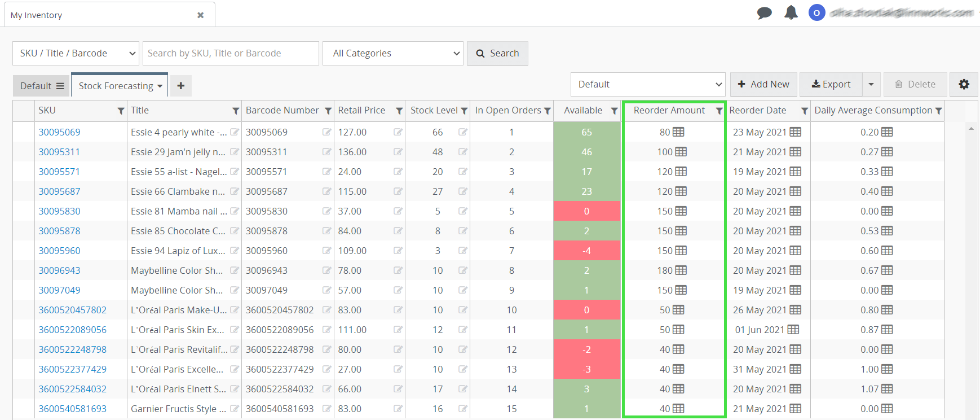Click the SKU column filter icon
980x420 pixels.
pos(121,111)
